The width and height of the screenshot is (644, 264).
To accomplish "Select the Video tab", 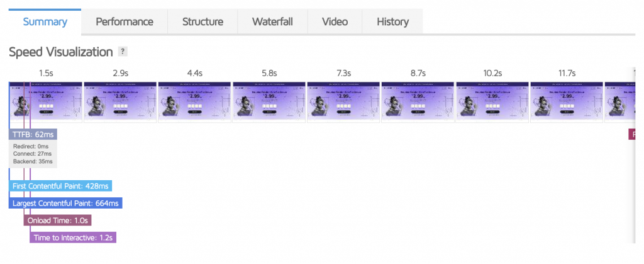I will tap(335, 21).
